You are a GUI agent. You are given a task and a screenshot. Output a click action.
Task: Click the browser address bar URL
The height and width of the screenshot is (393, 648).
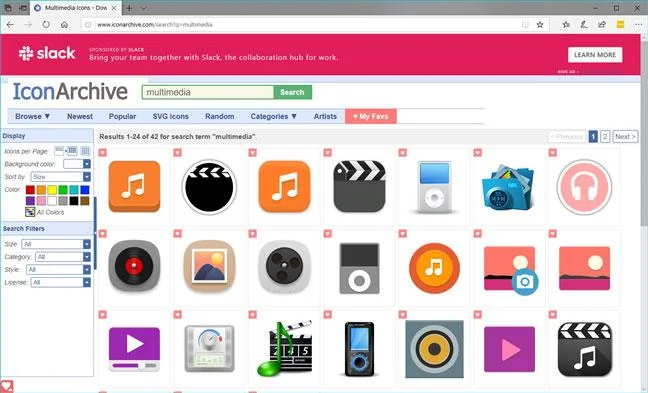pyautogui.click(x=155, y=25)
